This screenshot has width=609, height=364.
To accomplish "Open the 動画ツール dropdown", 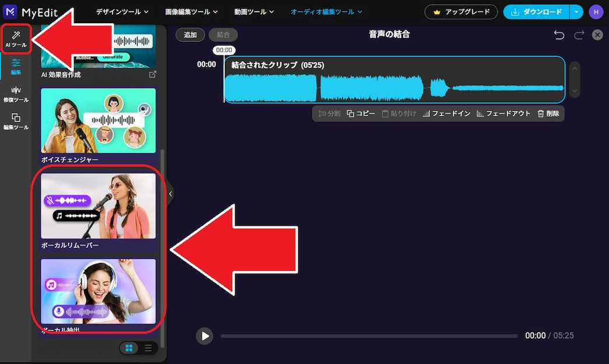I will click(x=253, y=11).
